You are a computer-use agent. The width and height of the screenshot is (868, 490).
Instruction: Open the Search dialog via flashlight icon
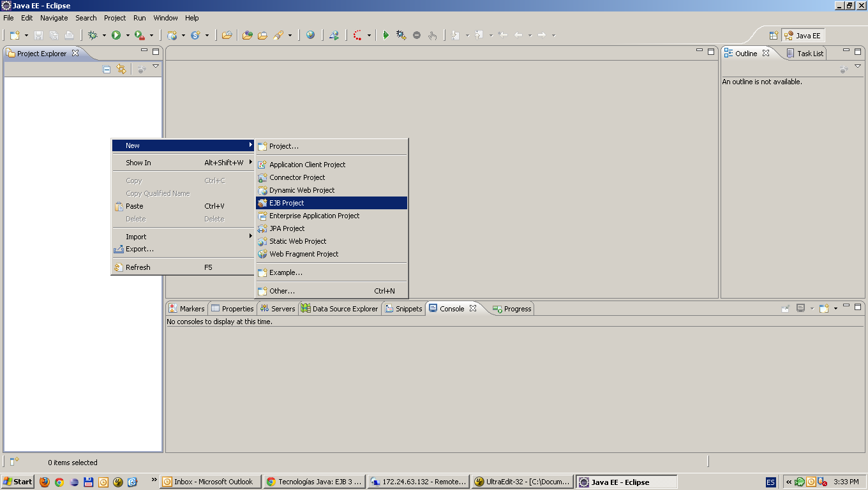[278, 35]
